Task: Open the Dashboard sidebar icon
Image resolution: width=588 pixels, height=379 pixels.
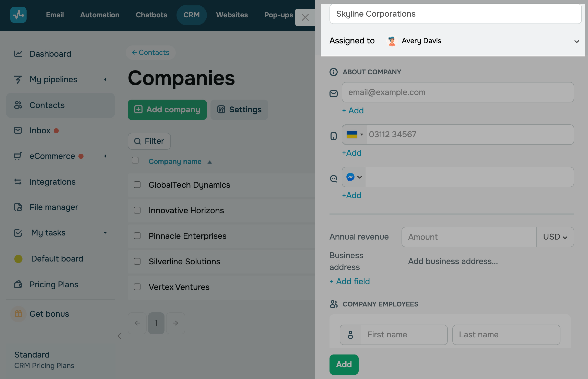Action: tap(18, 54)
